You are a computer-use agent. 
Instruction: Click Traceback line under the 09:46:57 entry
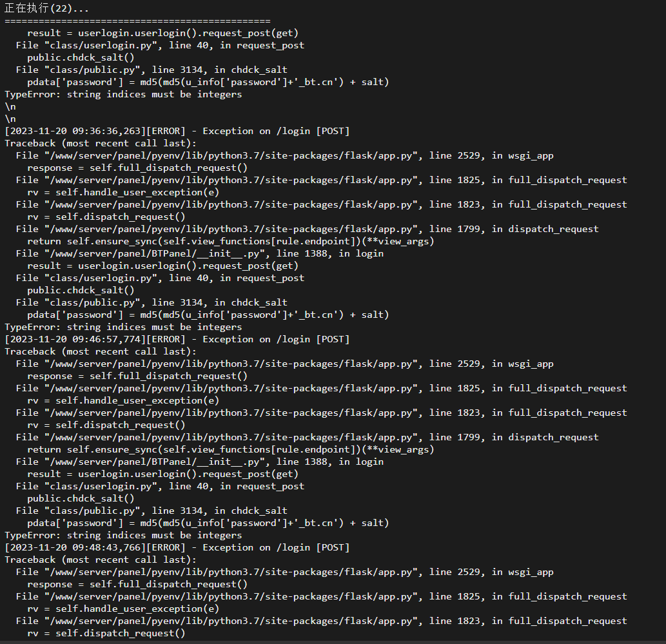coord(101,351)
